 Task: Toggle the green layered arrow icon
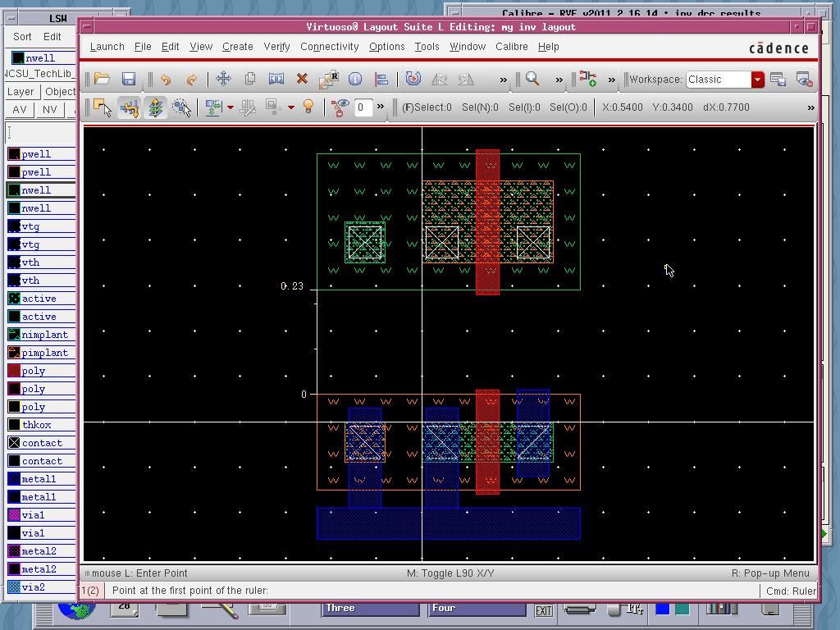coord(155,107)
